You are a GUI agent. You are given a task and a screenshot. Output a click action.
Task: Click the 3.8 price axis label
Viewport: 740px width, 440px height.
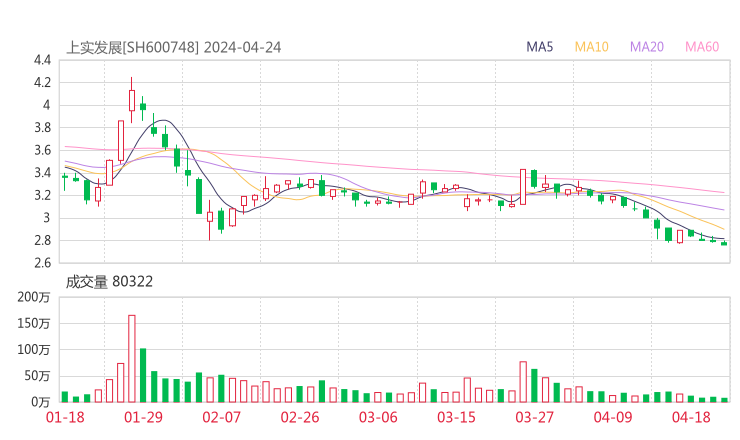click(42, 127)
